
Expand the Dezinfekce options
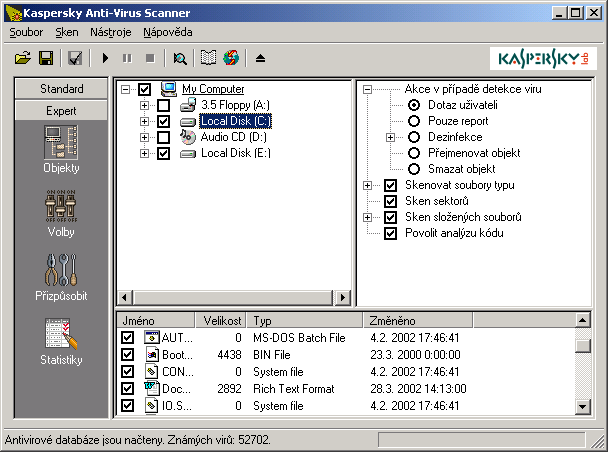point(390,137)
